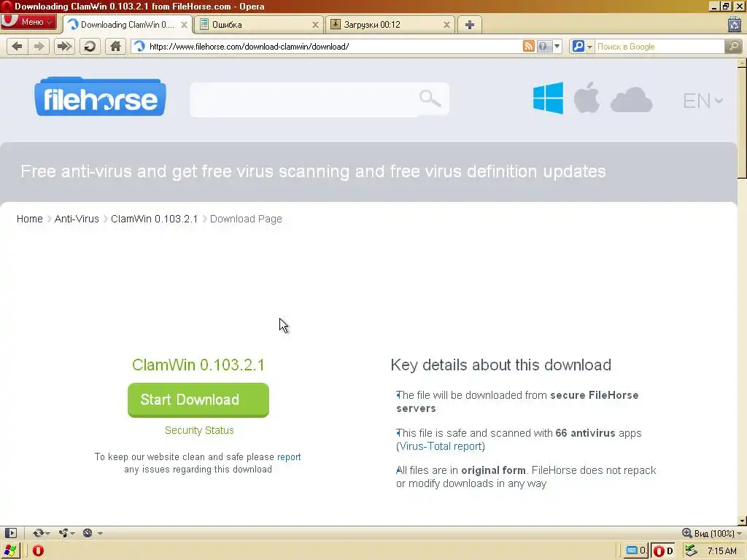Switch to the Загрузки 00:12 tab
The image size is (747, 560).
pyautogui.click(x=390, y=25)
